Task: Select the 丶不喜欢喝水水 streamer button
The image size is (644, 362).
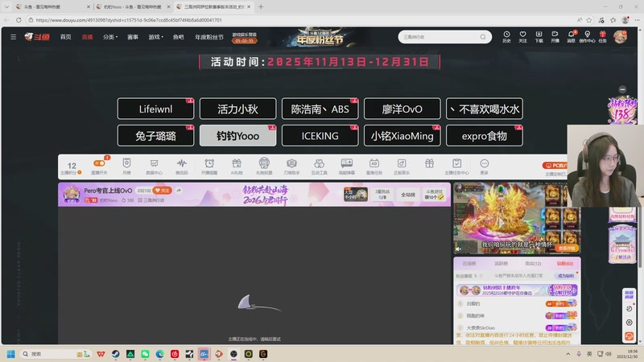Action: point(485,109)
